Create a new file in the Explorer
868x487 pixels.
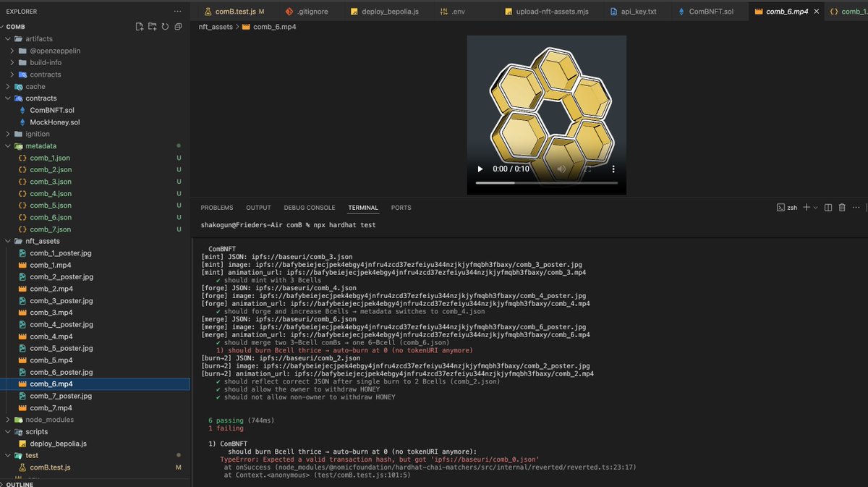pos(139,26)
